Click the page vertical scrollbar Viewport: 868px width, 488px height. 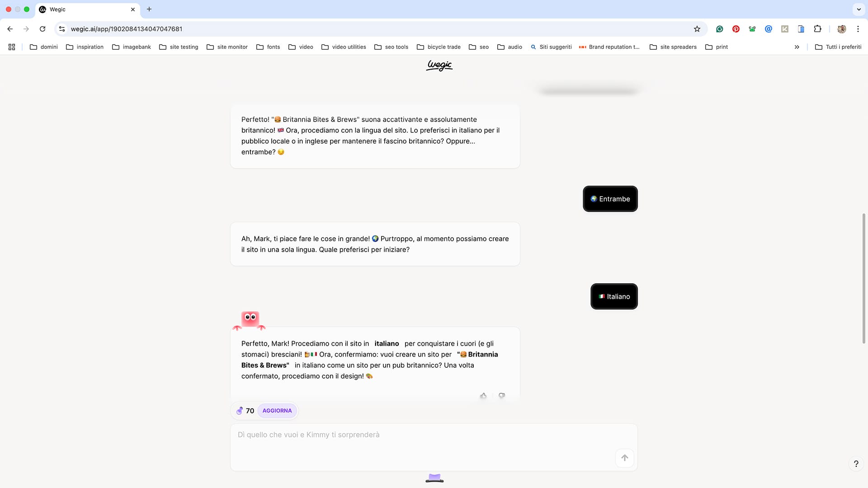863,278
